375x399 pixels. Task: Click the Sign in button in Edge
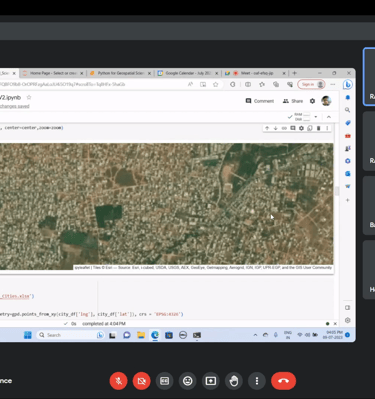311,84
